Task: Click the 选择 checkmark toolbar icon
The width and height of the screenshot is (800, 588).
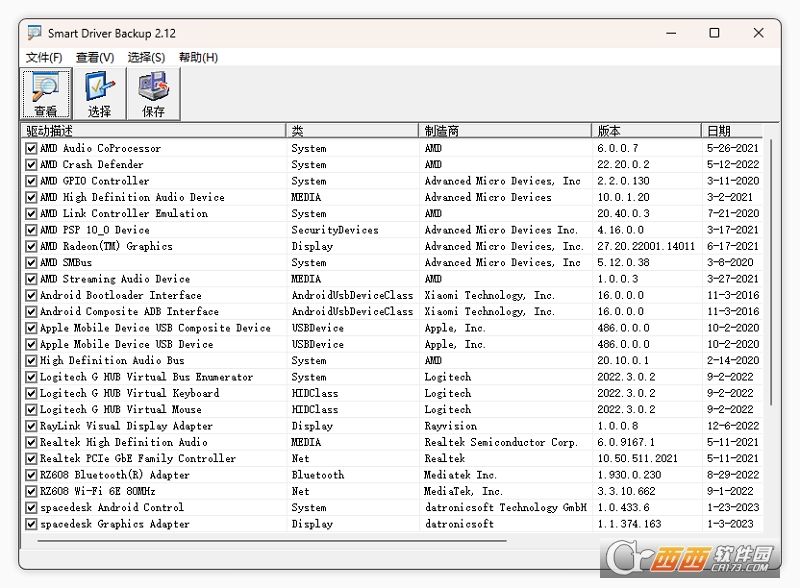Action: tap(99, 94)
